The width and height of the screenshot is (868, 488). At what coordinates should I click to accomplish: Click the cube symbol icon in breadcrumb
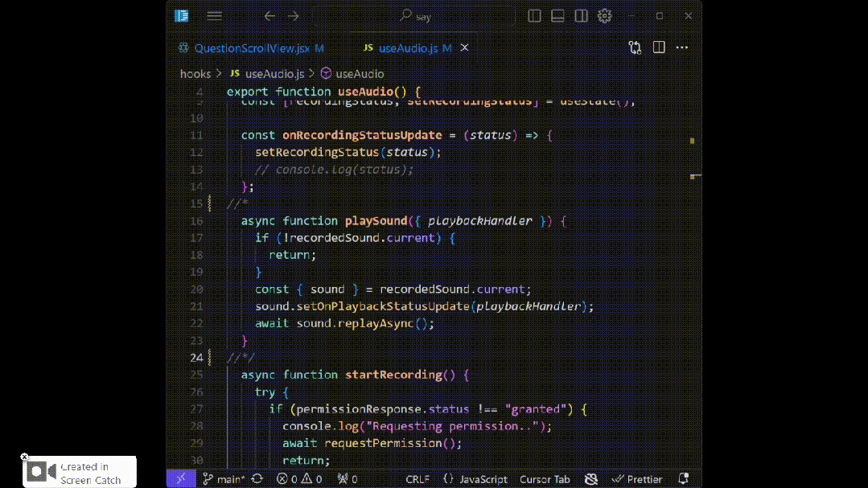click(326, 74)
